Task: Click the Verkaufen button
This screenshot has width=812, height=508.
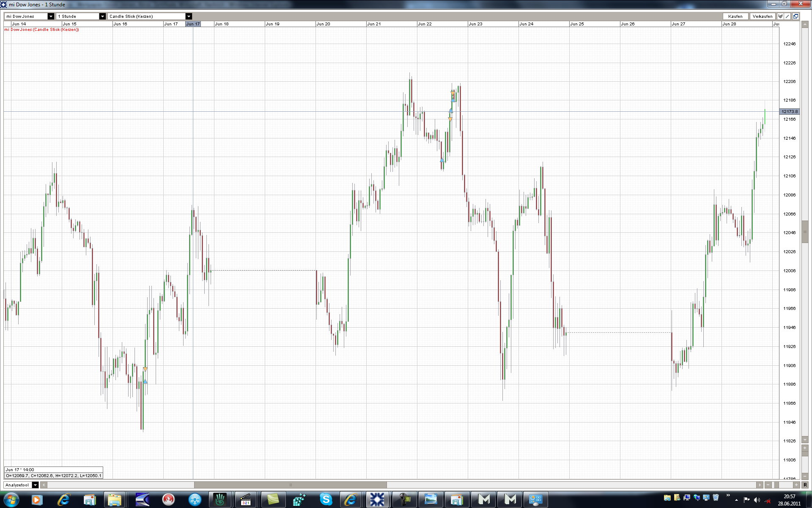Action: click(763, 17)
